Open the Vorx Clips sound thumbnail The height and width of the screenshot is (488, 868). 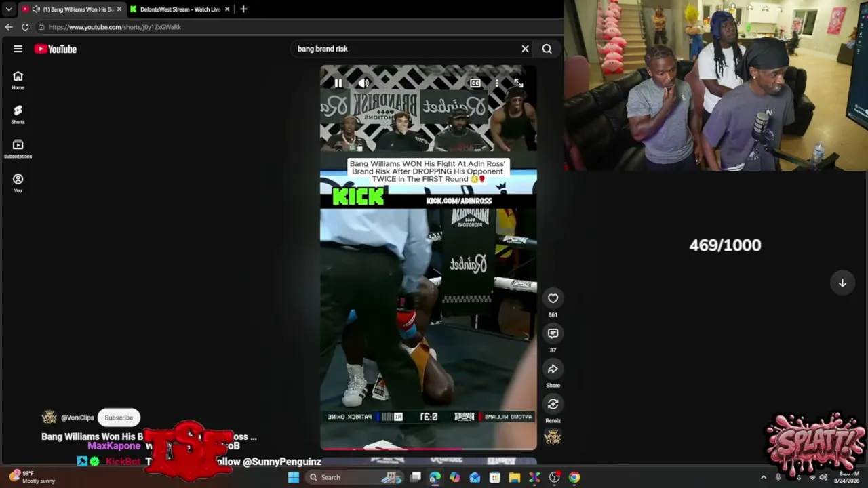click(x=553, y=436)
